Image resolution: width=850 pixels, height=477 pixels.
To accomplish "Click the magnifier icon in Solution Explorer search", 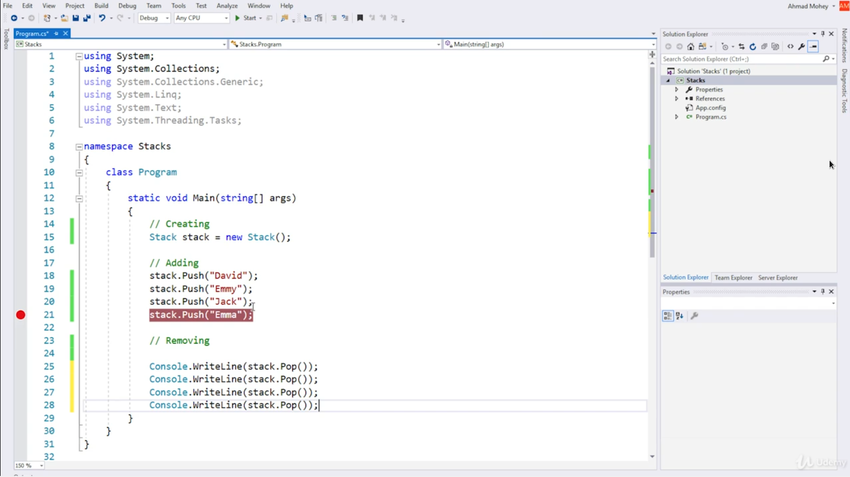I will [x=826, y=59].
